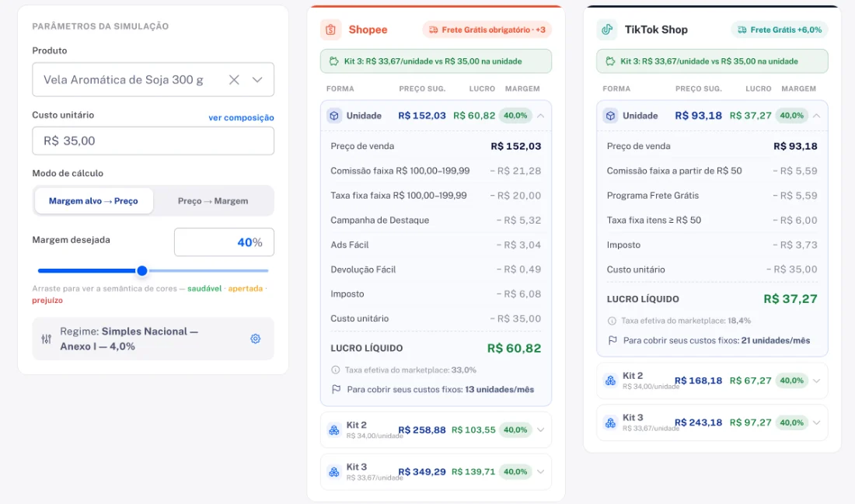Screen dimensions: 855x504
Task: Click flag icon beside 13 unidades/mês
Action: [x=336, y=389]
